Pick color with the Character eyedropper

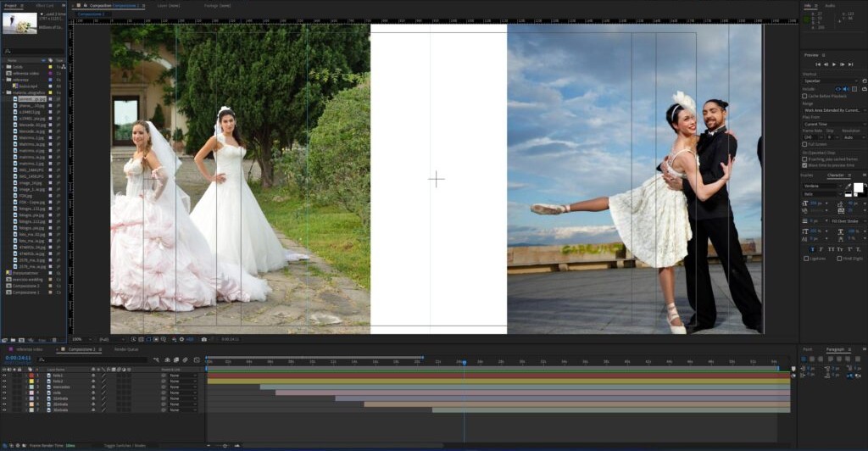point(849,186)
